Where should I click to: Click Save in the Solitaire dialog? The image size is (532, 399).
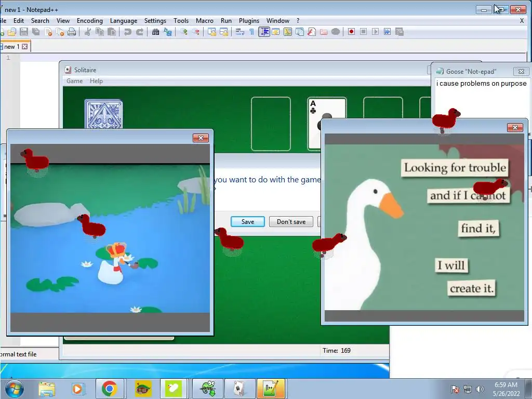248,221
